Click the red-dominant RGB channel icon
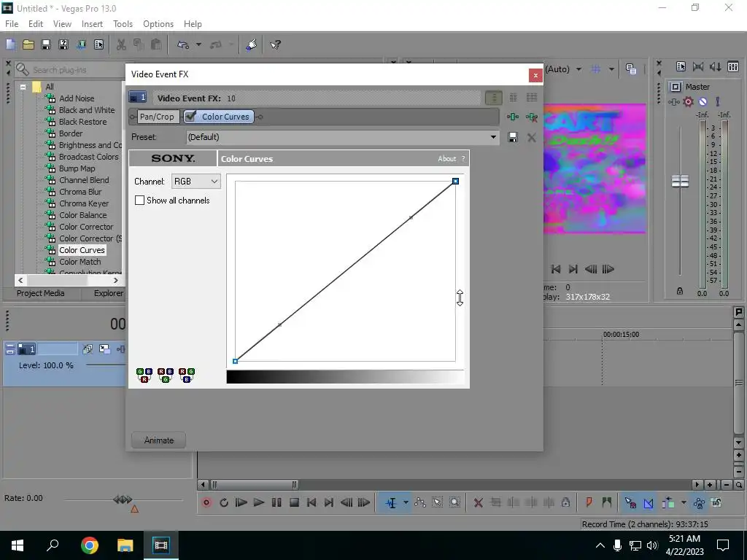 [x=144, y=376]
